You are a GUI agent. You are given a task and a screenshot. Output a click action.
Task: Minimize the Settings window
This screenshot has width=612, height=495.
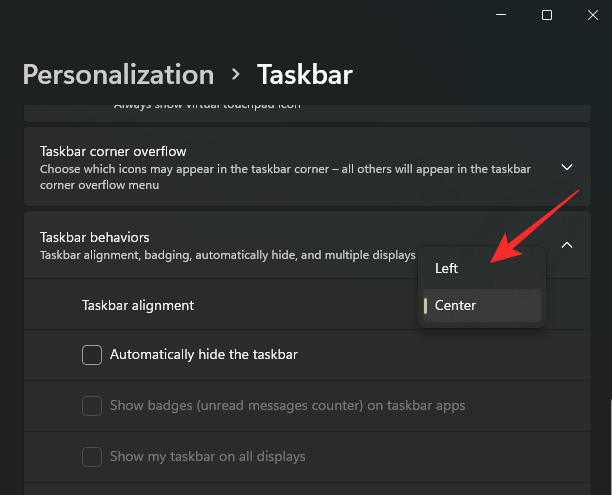click(501, 15)
